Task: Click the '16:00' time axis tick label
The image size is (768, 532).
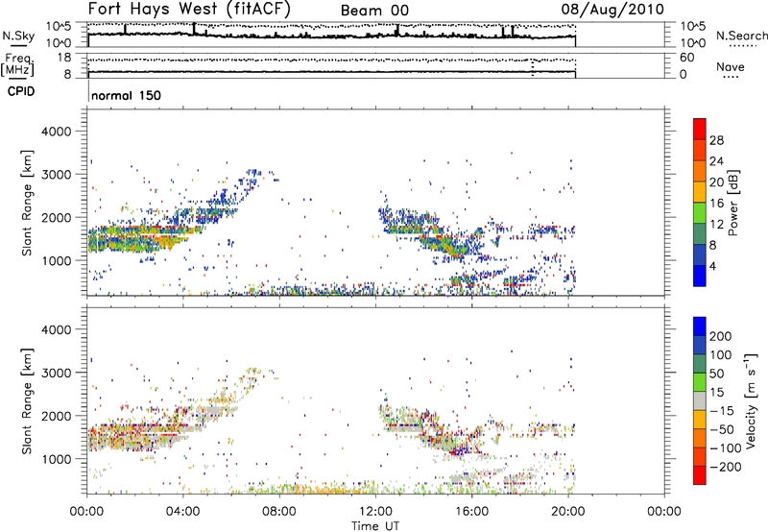Action: [471, 512]
